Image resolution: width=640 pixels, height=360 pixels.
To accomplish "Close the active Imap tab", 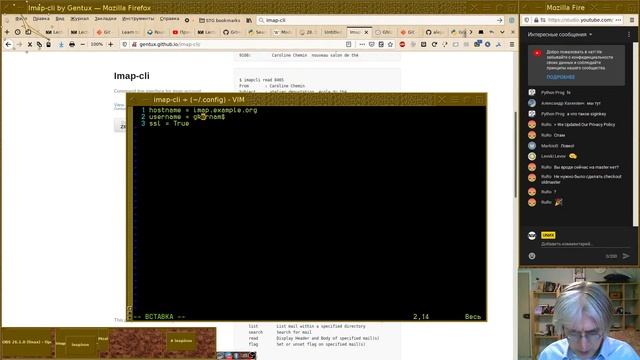I will [366, 32].
